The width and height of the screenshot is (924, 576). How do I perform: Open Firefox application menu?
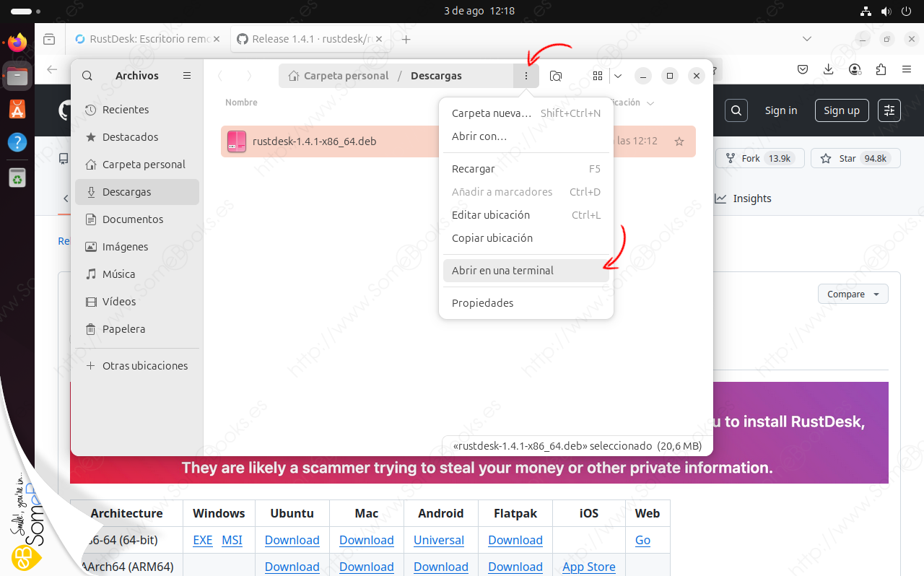(907, 69)
